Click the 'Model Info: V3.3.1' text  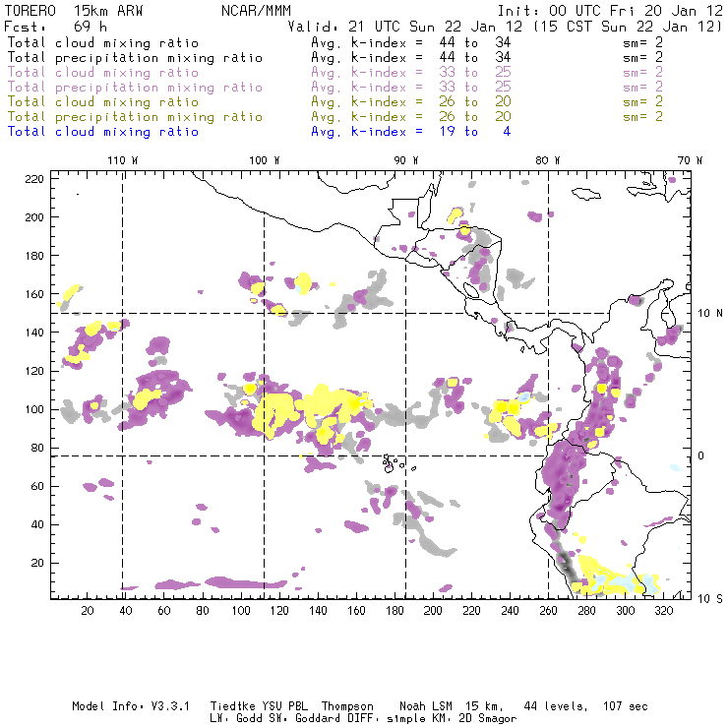coord(131,706)
